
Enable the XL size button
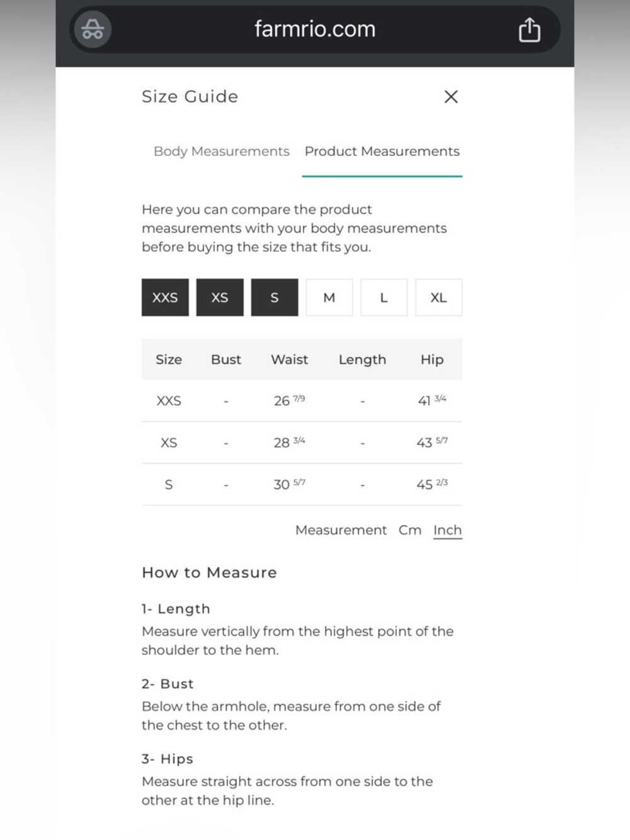[x=439, y=297]
